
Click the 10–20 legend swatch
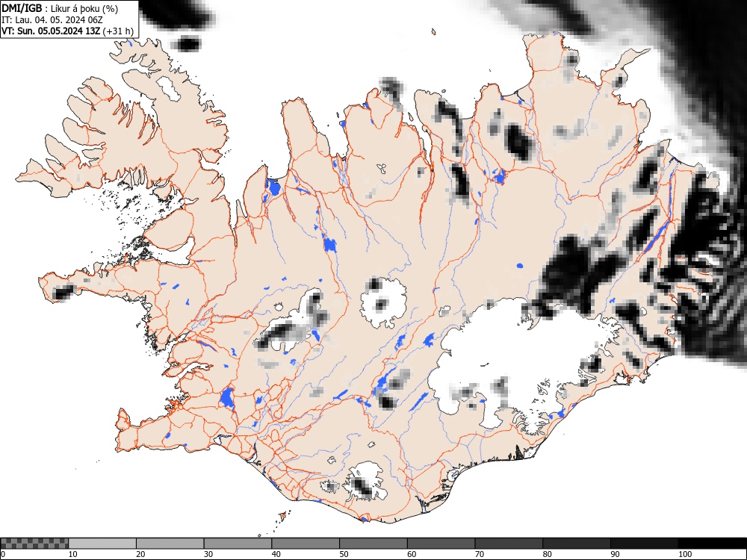102,544
